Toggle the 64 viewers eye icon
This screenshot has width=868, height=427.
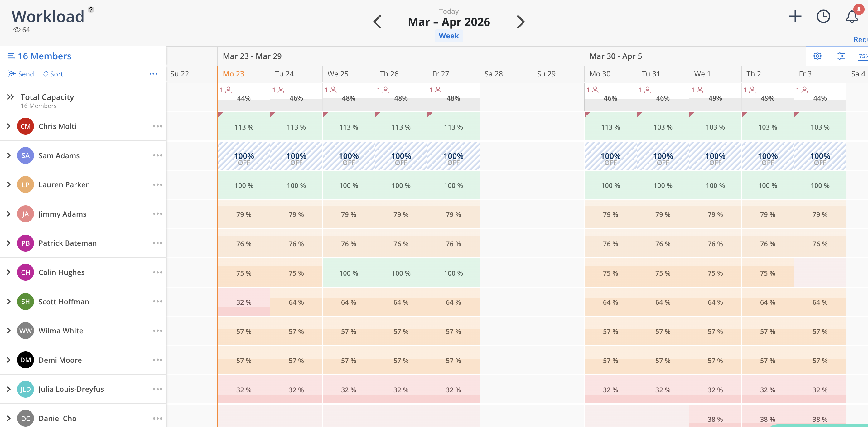click(17, 30)
